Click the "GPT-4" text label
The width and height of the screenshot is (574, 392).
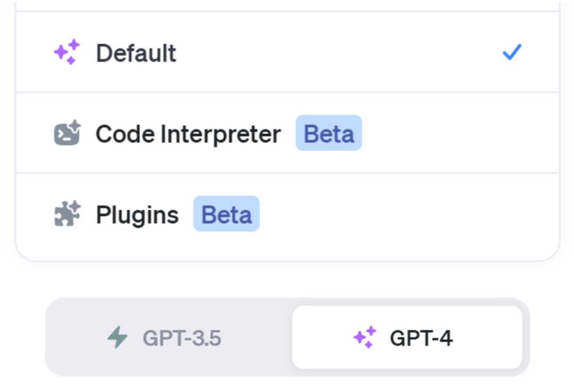pyautogui.click(x=421, y=338)
